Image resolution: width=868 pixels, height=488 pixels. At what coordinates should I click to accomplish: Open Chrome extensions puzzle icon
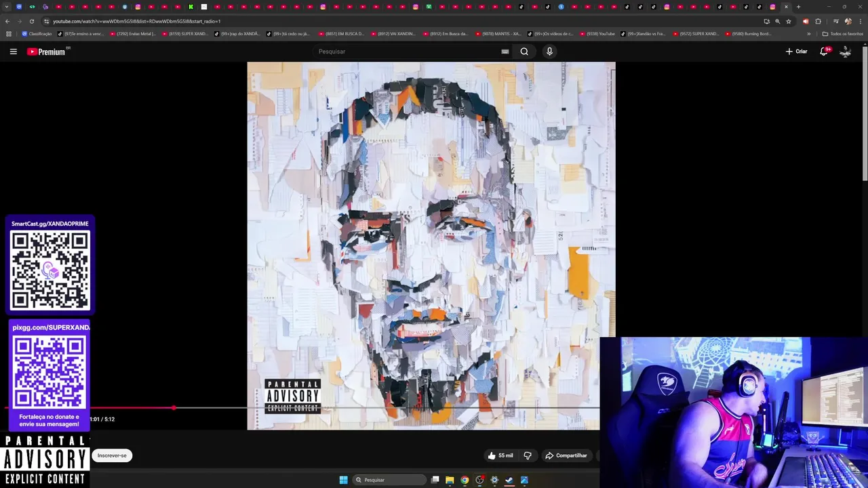point(818,21)
